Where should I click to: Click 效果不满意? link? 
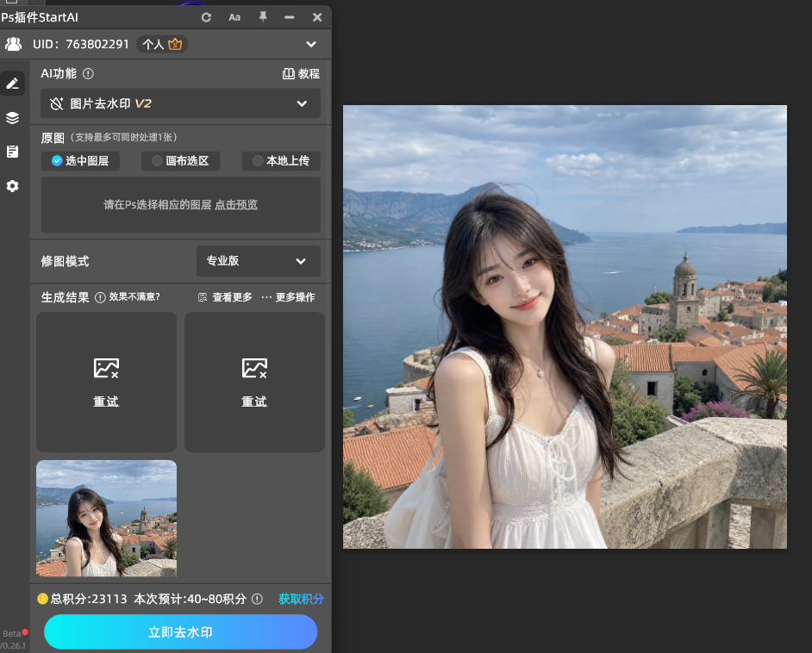[134, 297]
